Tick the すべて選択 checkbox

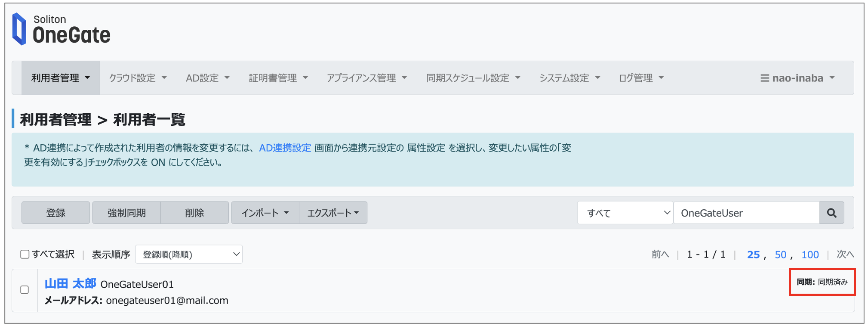pos(25,254)
